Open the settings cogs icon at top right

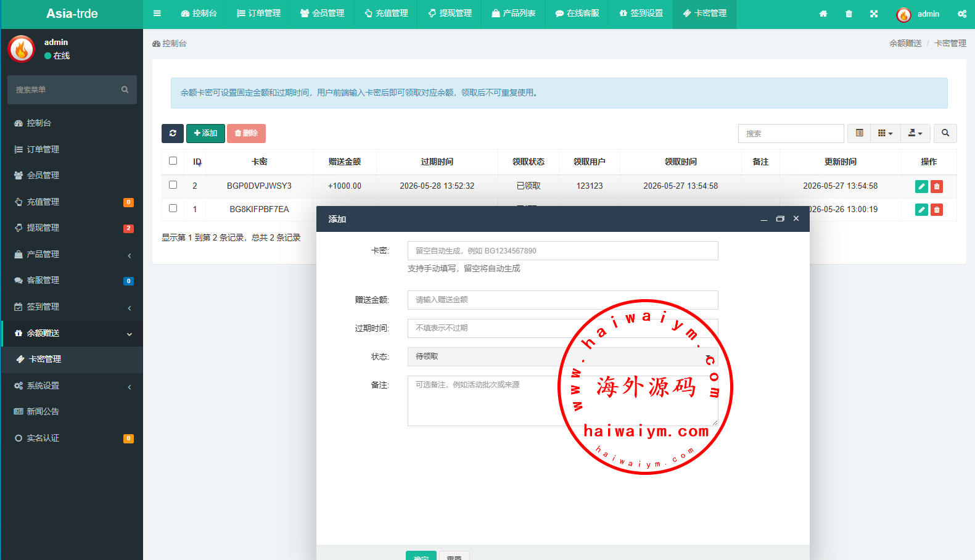pos(962,14)
